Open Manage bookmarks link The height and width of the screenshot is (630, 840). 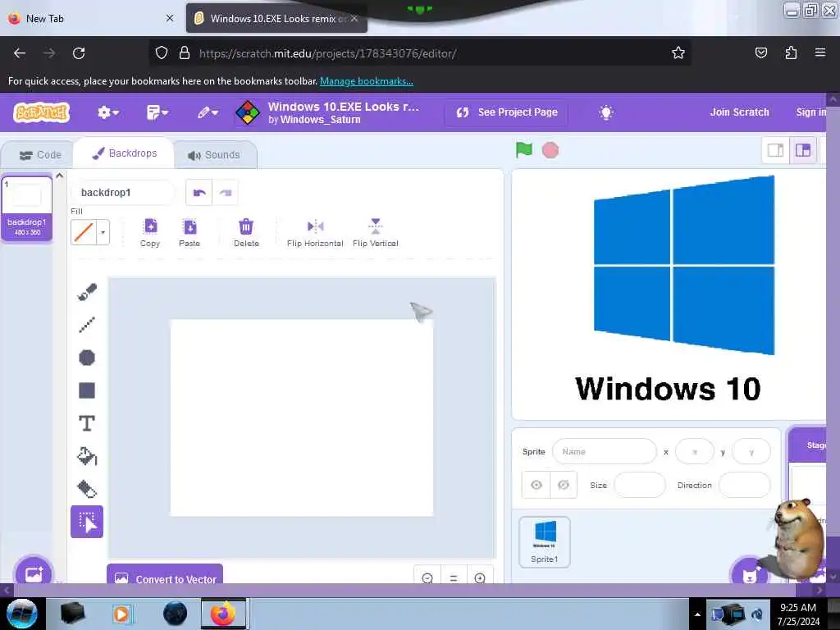click(x=367, y=81)
